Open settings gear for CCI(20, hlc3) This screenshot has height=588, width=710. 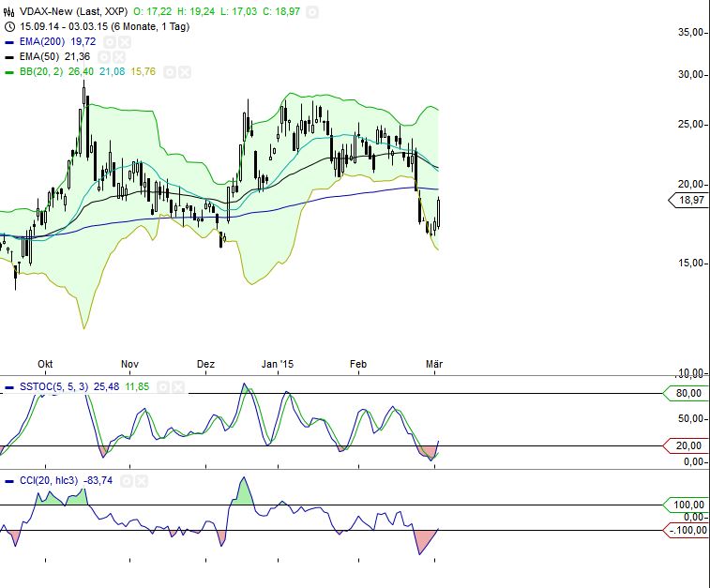[x=127, y=481]
